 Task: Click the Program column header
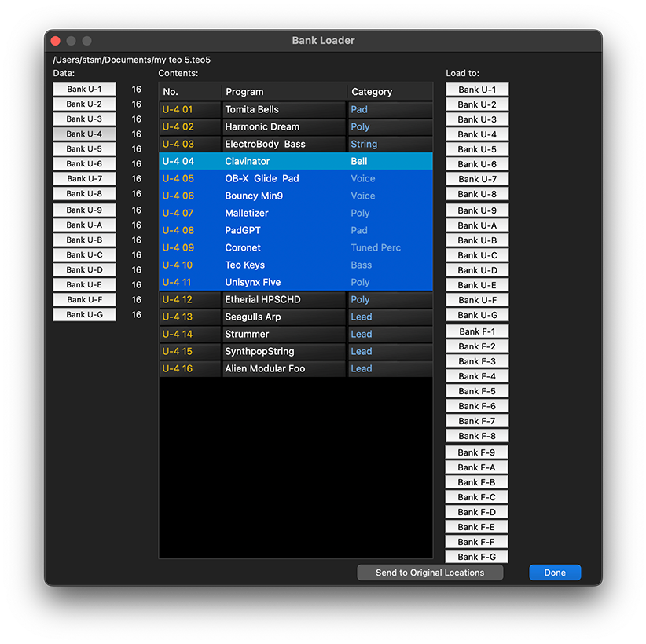coord(284,91)
